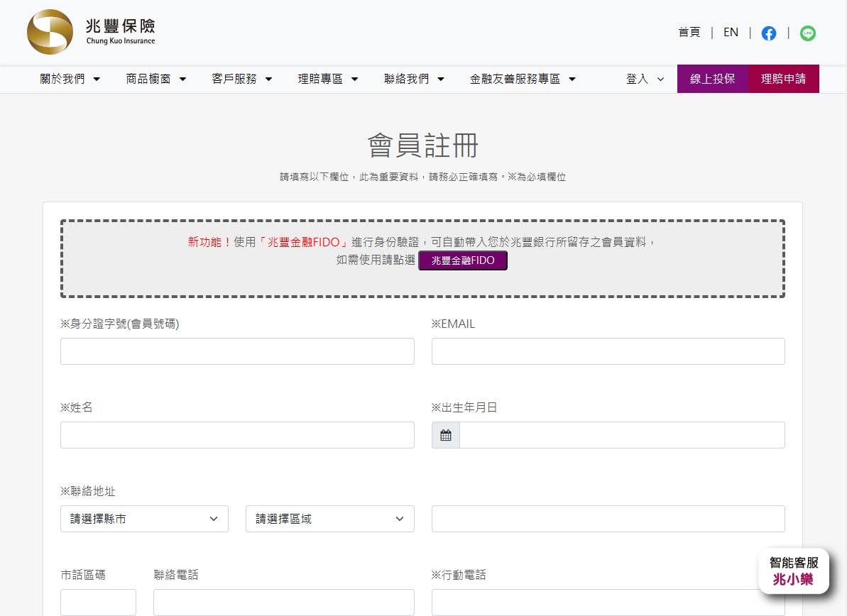
Task: Open the 關於我們 menu
Action: coord(70,79)
